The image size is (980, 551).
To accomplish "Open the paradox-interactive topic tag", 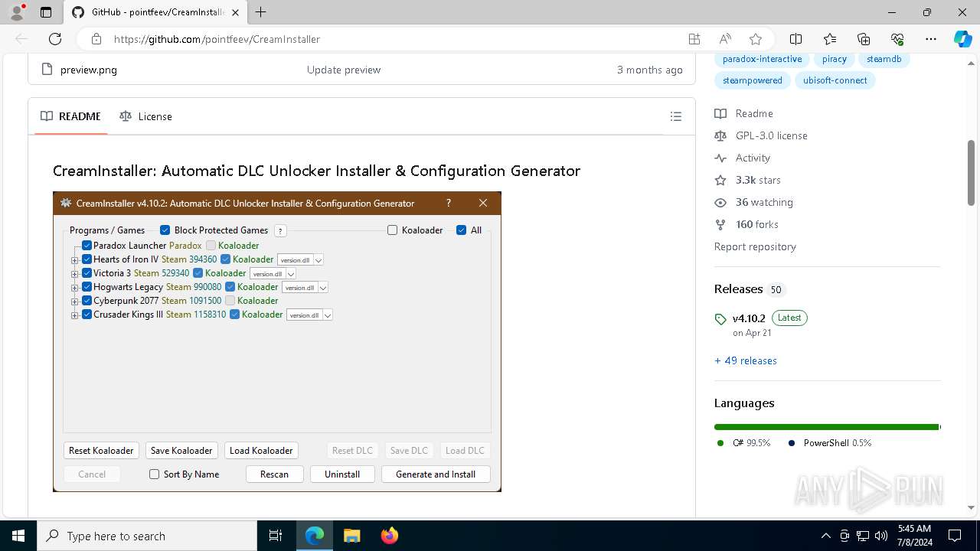I will point(762,59).
